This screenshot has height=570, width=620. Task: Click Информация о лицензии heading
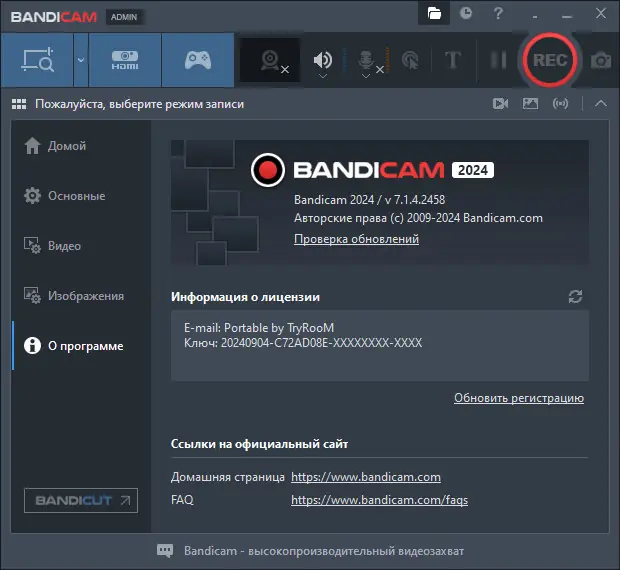coord(245,297)
